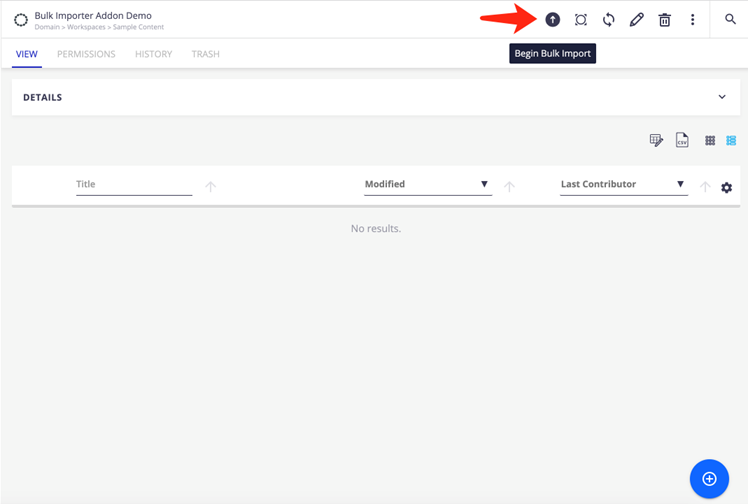Click the square frame icon beside upload
Screen dimensions: 748x504
581,20
